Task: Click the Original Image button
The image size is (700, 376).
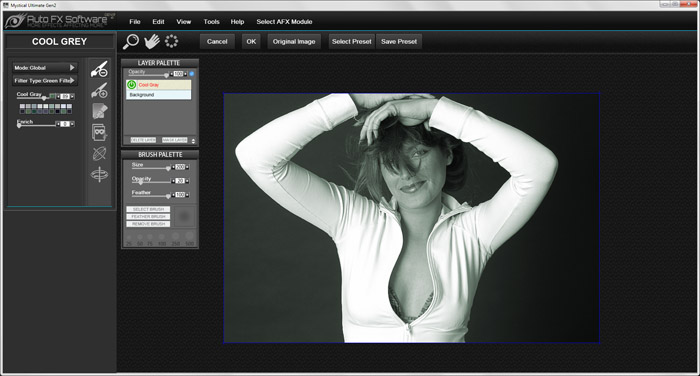Action: tap(294, 42)
